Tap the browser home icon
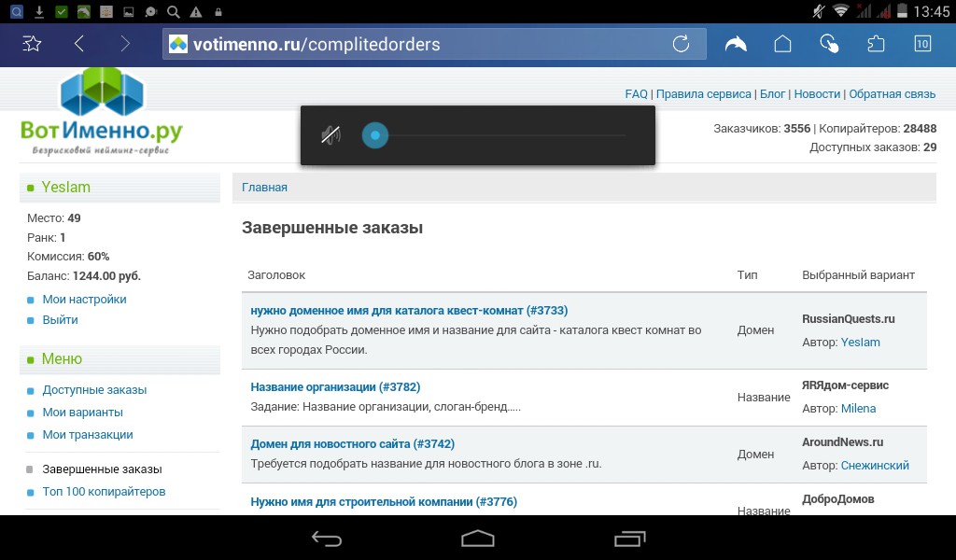This screenshot has height=560, width=956. pos(782,44)
